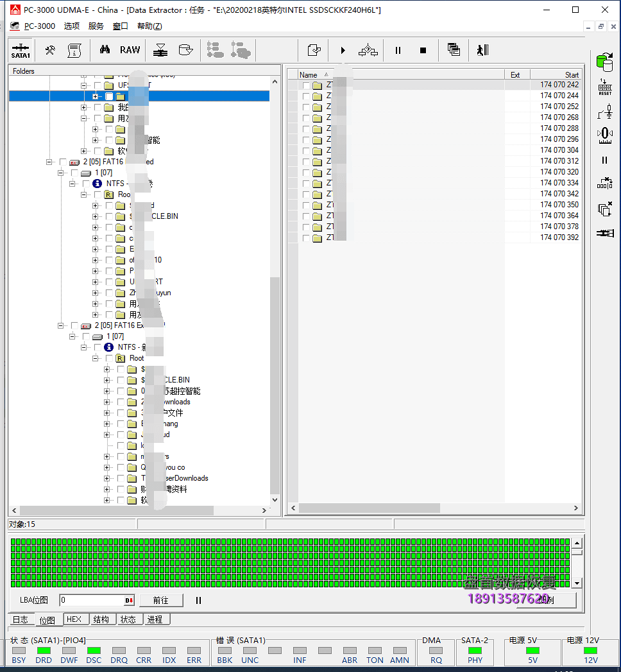The image size is (621, 672).
Task: Click the LBA位图 input field
Action: click(92, 600)
